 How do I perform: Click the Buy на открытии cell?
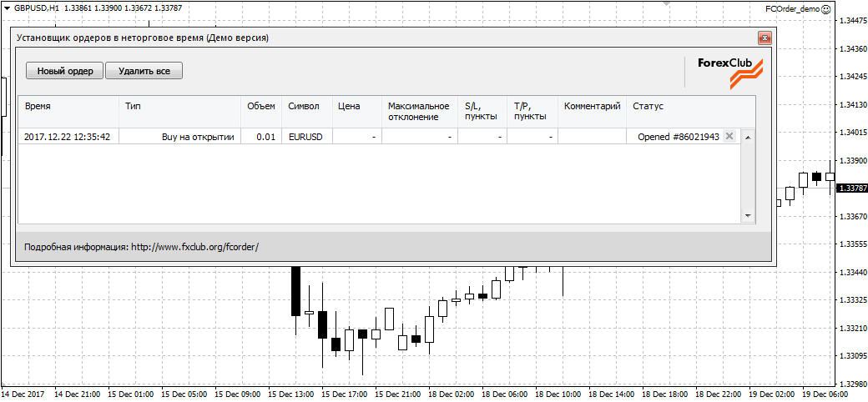[180, 137]
